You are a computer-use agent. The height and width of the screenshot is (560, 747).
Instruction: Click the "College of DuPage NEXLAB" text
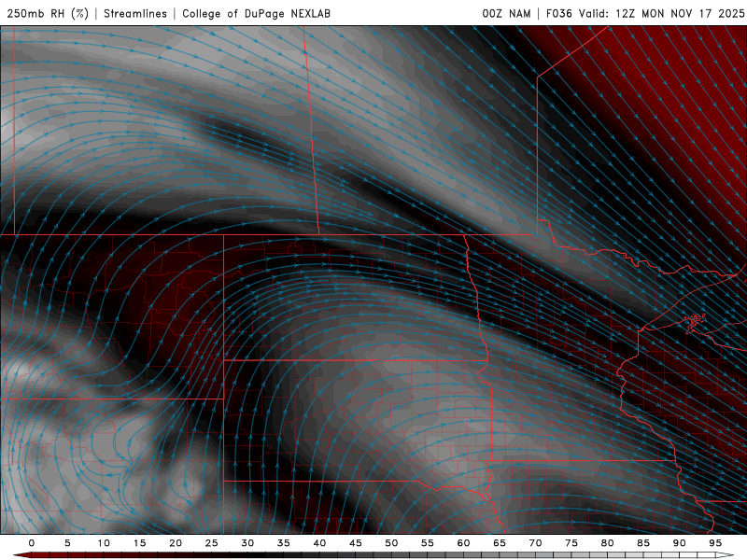256,13
